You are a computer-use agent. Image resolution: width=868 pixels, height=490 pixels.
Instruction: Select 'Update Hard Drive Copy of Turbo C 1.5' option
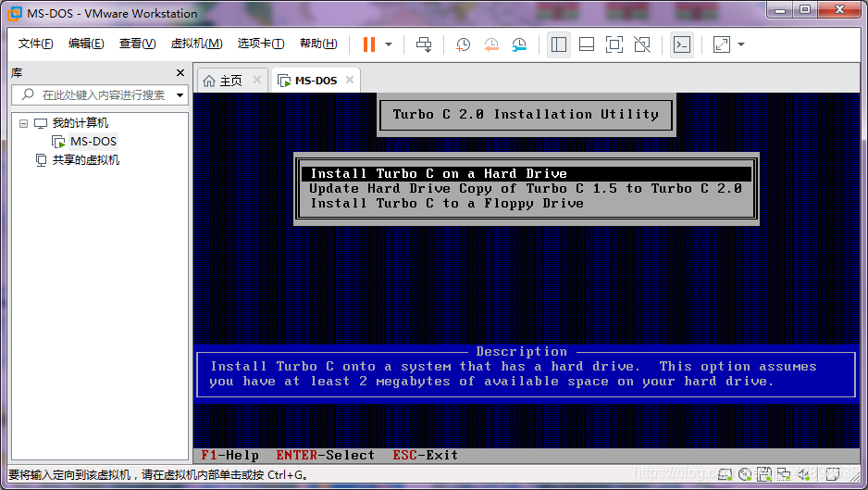coord(527,188)
